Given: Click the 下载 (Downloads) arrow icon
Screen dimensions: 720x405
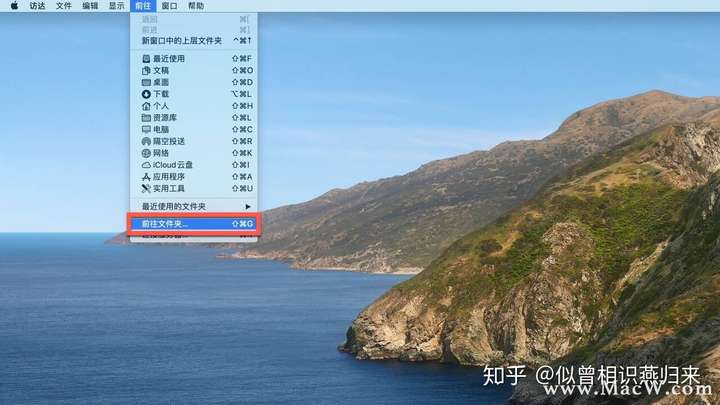Looking at the screenshot, I should (146, 94).
